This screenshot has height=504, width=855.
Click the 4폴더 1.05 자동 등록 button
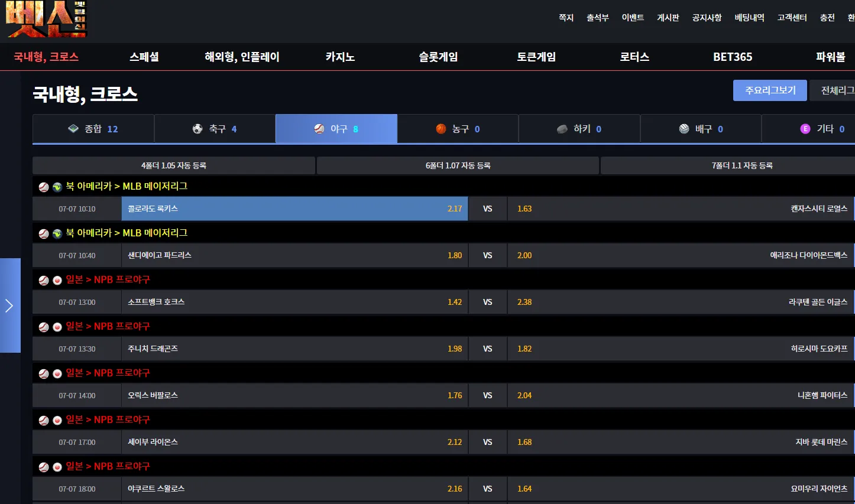[x=173, y=165]
